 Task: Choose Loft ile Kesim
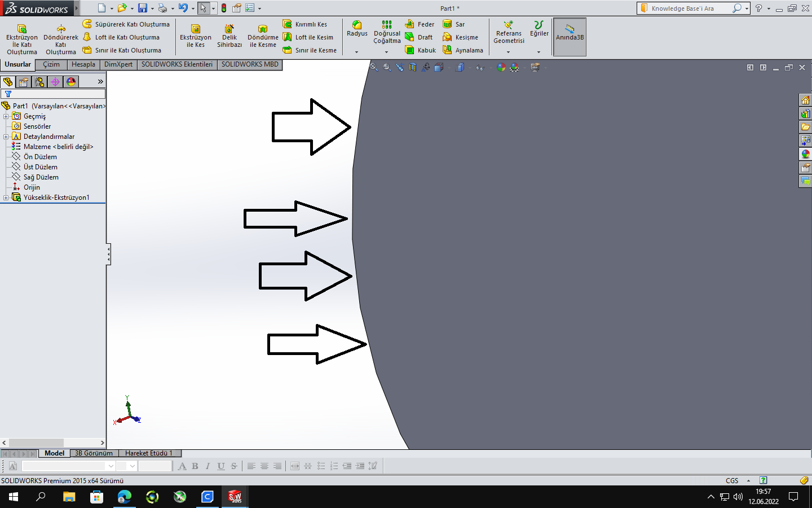308,37
